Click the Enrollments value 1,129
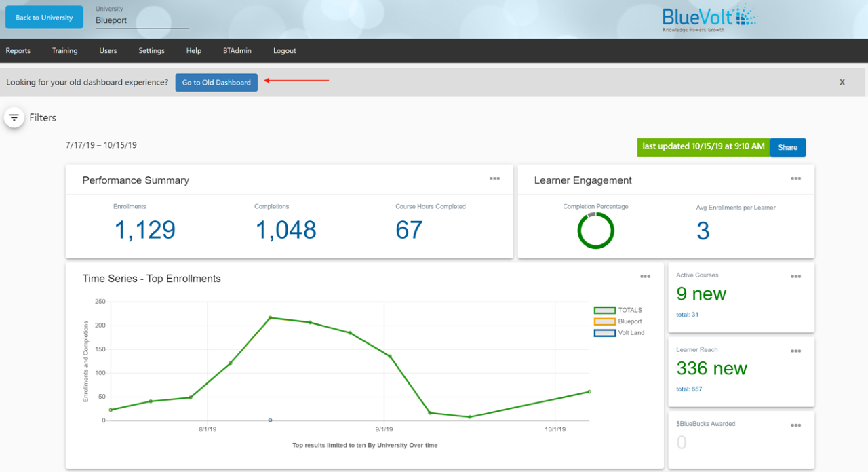The width and height of the screenshot is (868, 472). 144,230
